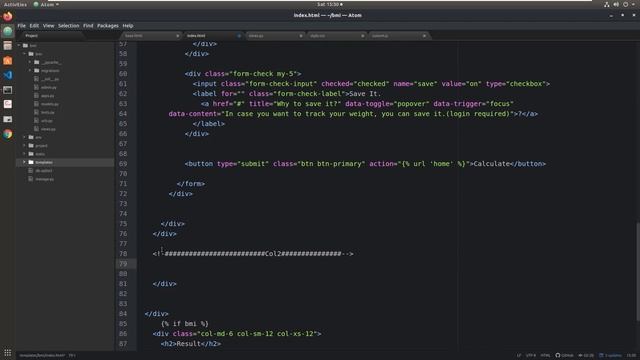Open the Git panel from the status bar
The width and height of the screenshot is (640, 360).
(586, 355)
